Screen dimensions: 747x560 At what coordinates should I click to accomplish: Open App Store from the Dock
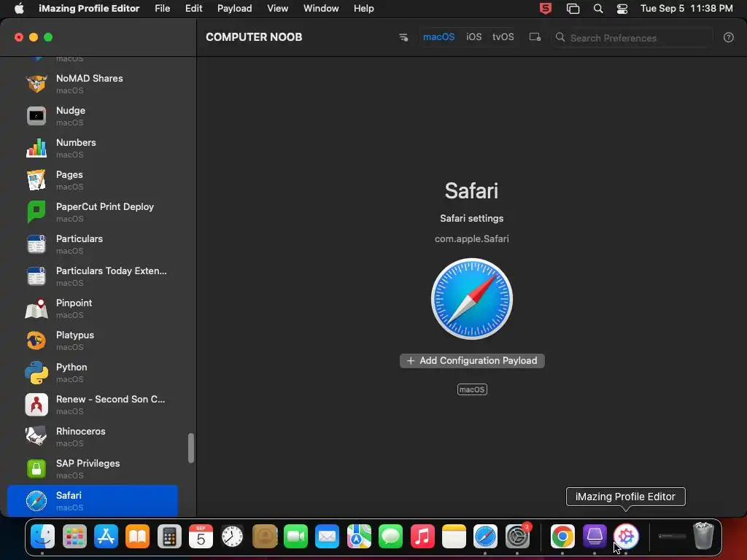tap(106, 537)
